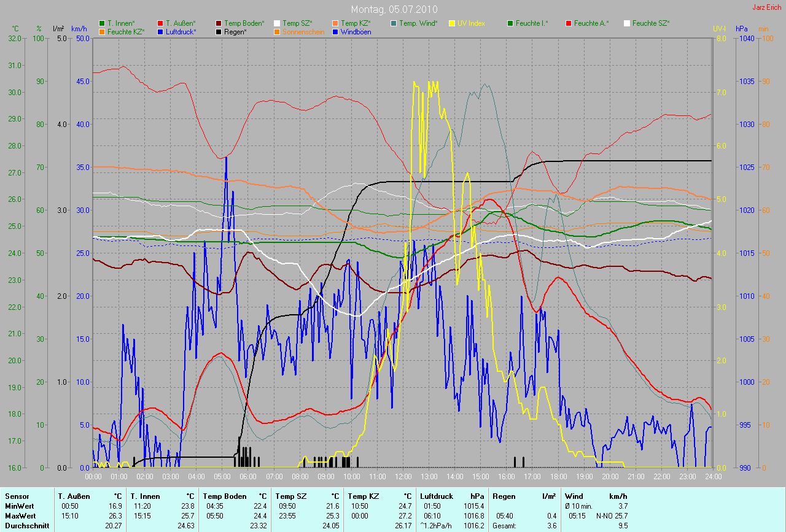This screenshot has width=786, height=532.
Task: Click the green T. Innen legend swatch
Action: coord(102,23)
